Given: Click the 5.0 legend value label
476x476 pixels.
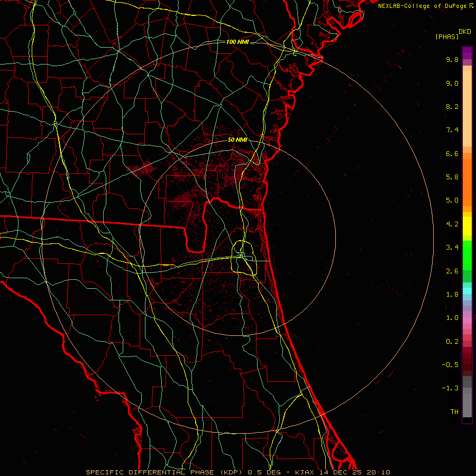Looking at the screenshot, I should point(452,200).
